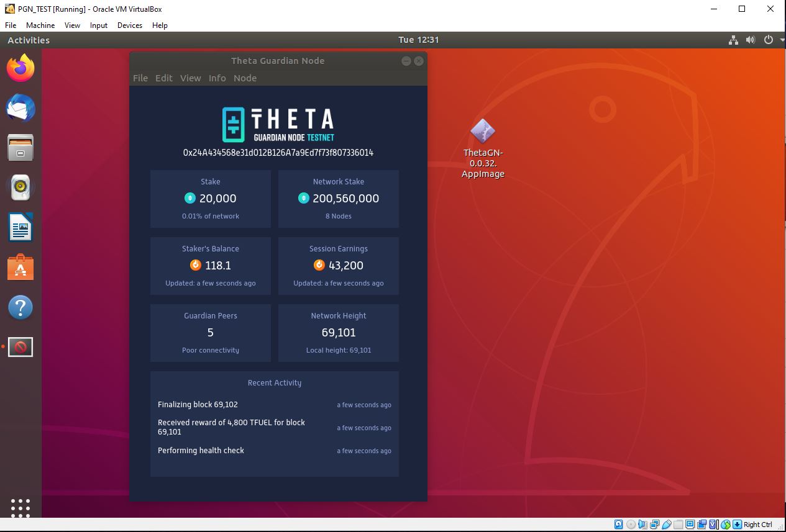
Task: Click VirtualBox hard disk activity indicator
Action: [618, 525]
